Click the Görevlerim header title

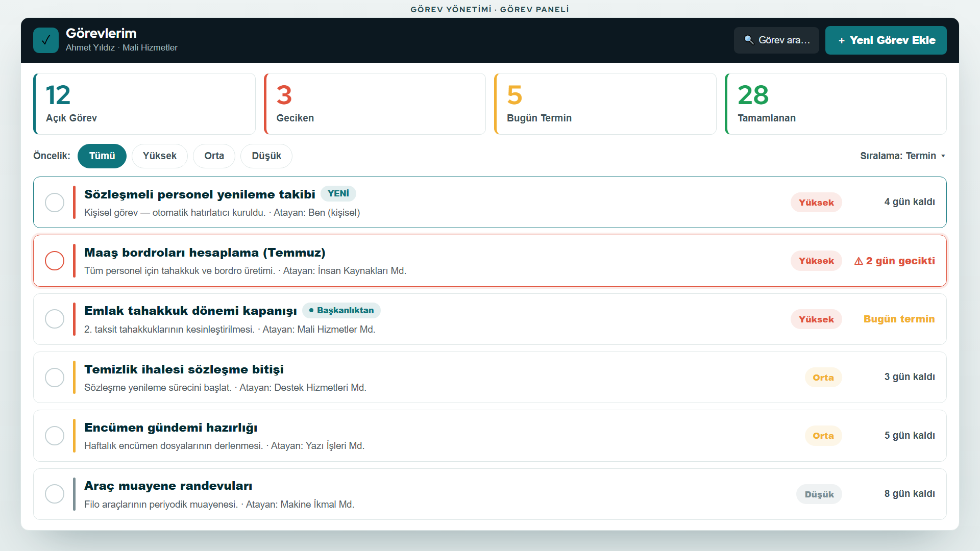(x=101, y=33)
